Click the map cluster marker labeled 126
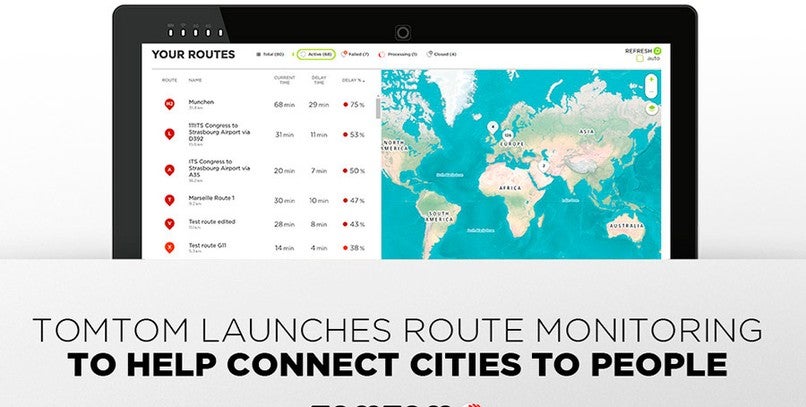Image resolution: width=806 pixels, height=407 pixels. click(507, 136)
